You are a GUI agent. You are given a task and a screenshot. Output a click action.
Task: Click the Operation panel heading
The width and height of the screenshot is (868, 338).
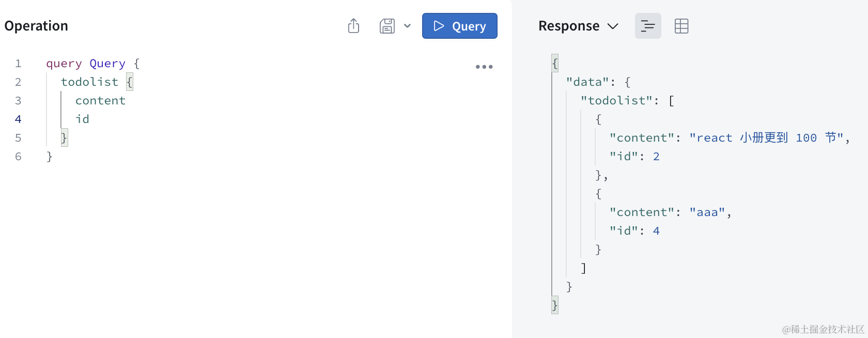click(x=36, y=26)
